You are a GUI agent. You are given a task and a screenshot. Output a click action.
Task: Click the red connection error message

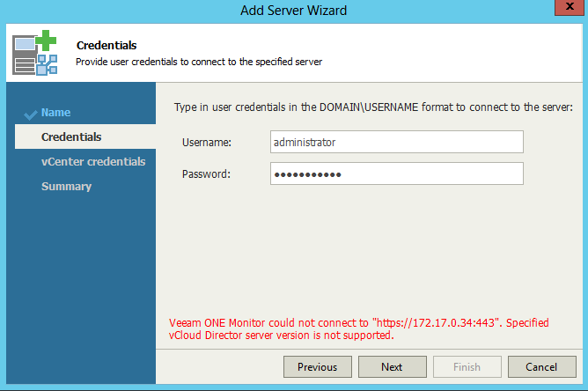[358, 328]
